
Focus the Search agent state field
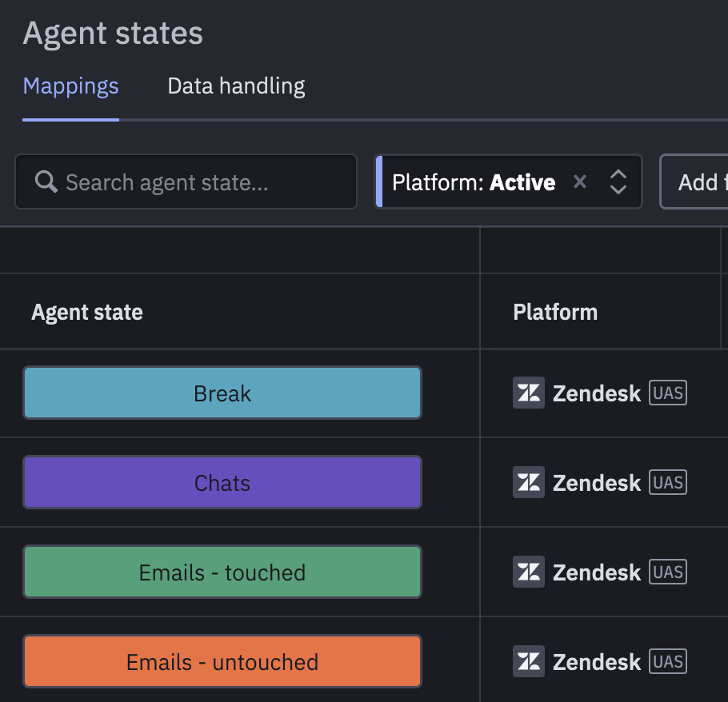[186, 181]
